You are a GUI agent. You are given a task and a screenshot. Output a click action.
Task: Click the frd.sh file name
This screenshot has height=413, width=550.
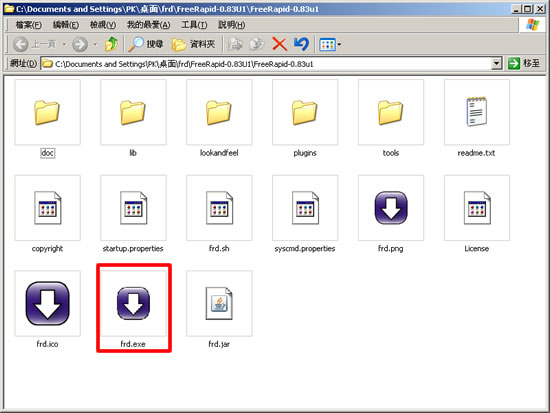point(219,249)
